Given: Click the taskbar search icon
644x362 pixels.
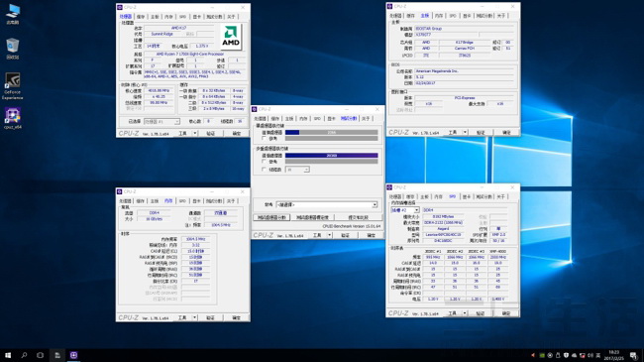Looking at the screenshot, I should point(24,355).
